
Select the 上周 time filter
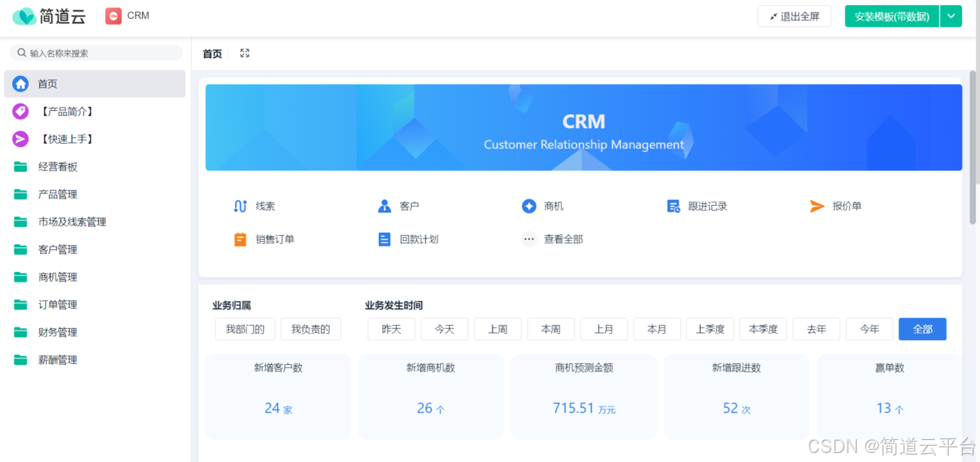tap(498, 329)
